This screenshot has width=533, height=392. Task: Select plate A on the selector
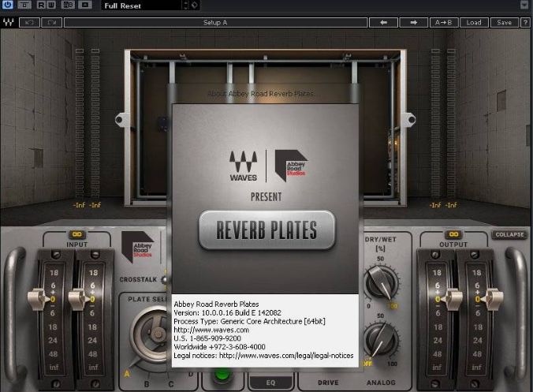click(x=127, y=374)
